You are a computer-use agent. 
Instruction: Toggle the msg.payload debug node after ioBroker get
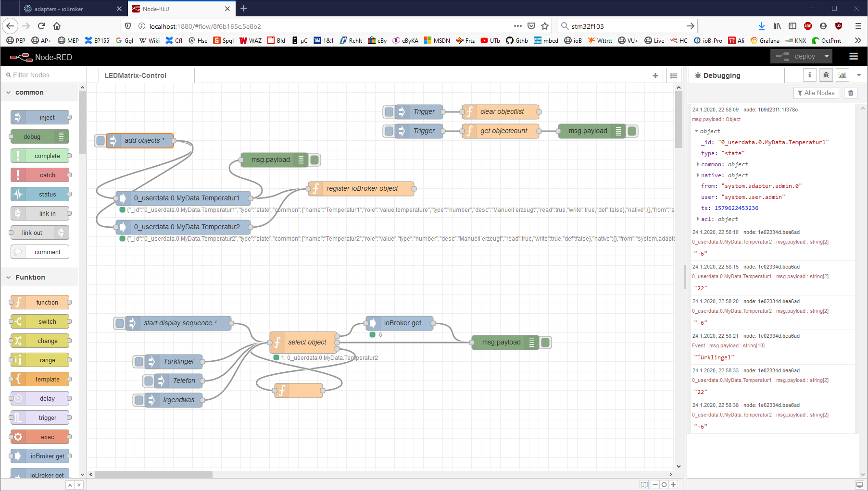tap(545, 343)
